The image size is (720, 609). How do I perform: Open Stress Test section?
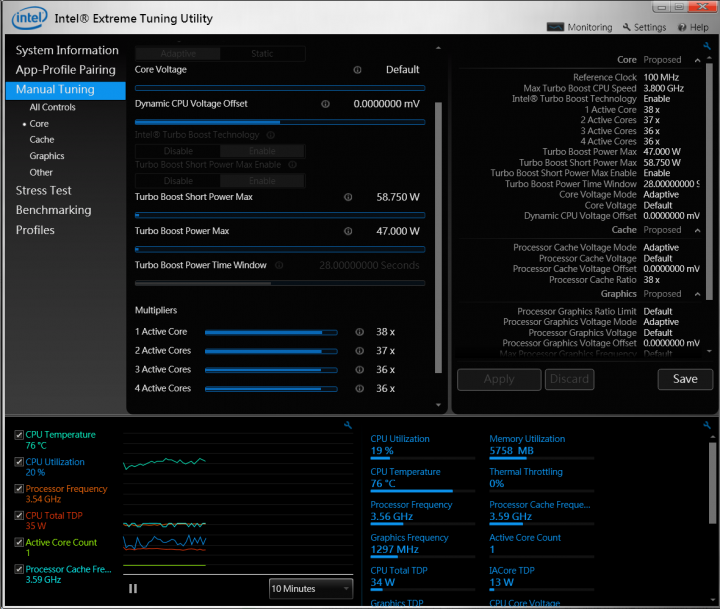[x=44, y=191]
